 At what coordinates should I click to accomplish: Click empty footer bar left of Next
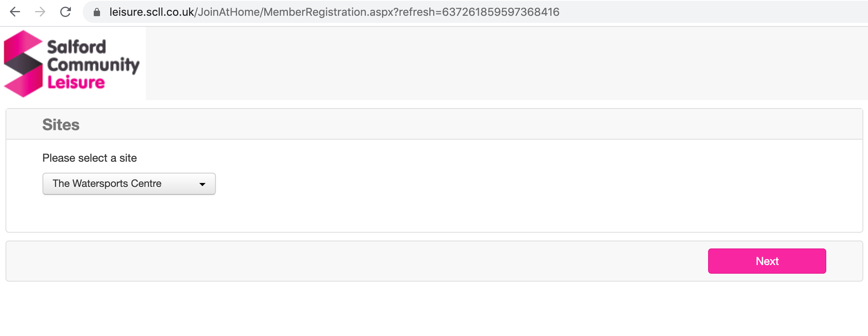click(x=354, y=261)
